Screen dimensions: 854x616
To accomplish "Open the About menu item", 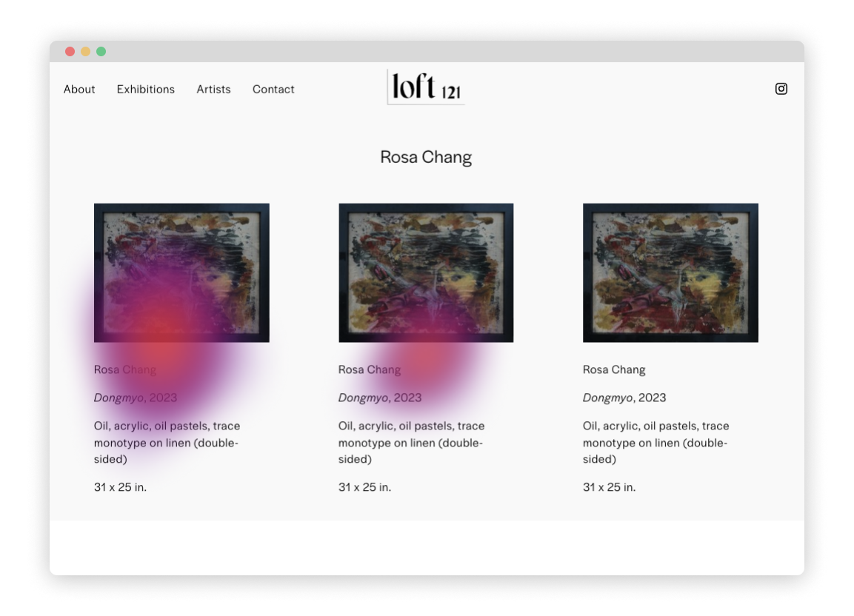I will (79, 90).
